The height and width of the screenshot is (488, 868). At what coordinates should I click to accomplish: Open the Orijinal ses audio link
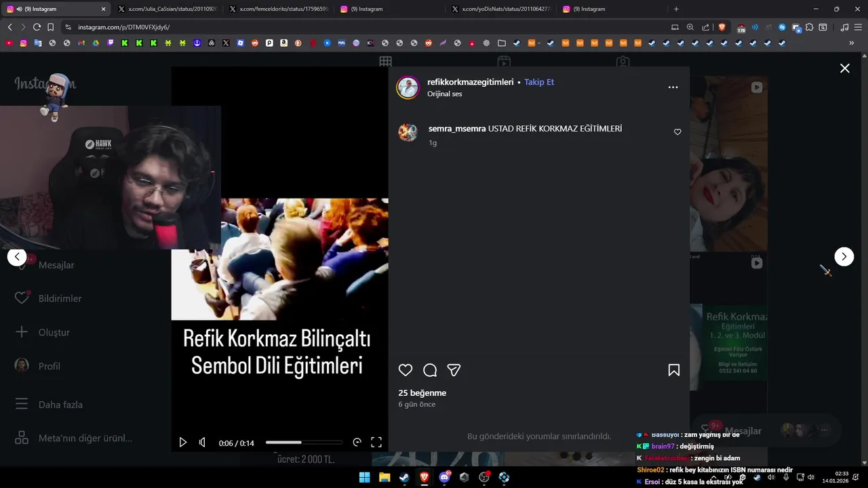(x=445, y=94)
